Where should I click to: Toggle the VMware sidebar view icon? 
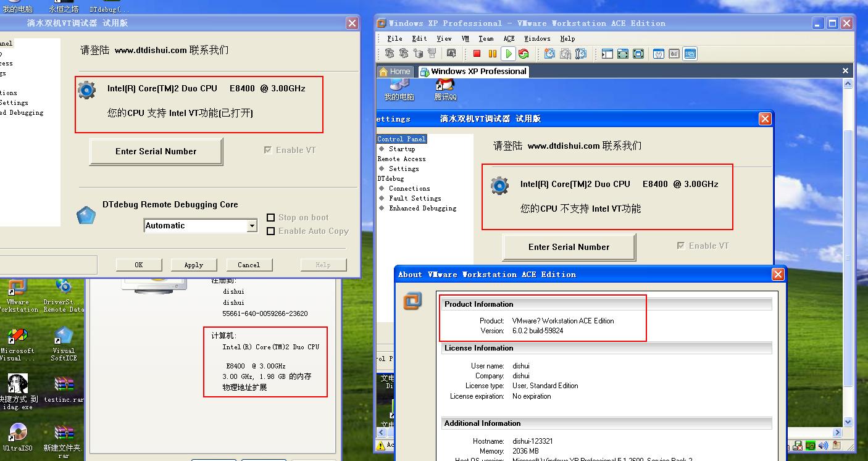coord(607,54)
